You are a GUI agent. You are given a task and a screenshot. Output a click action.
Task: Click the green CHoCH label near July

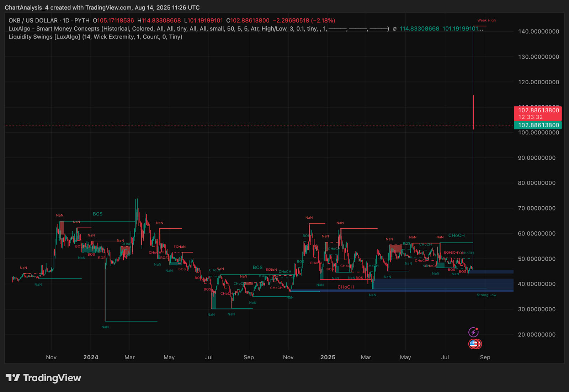coord(456,235)
